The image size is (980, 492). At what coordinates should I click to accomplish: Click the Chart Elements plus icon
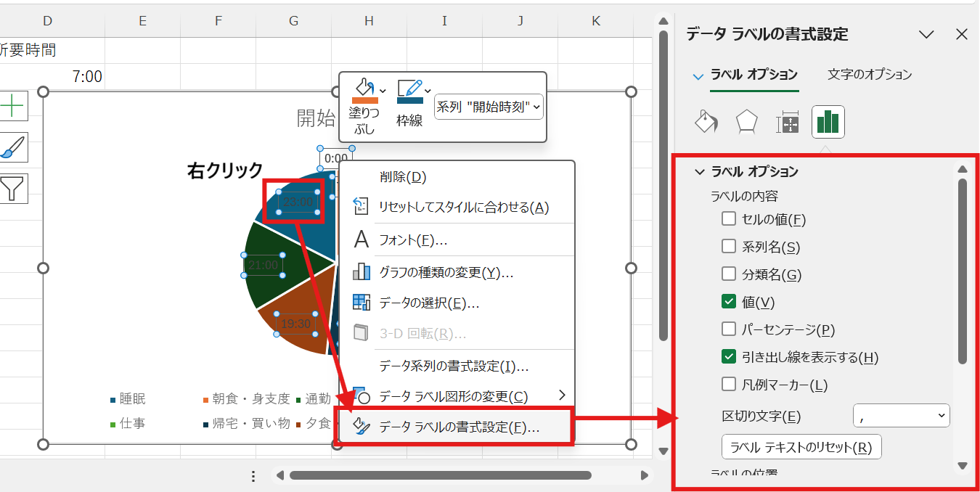coord(12,106)
